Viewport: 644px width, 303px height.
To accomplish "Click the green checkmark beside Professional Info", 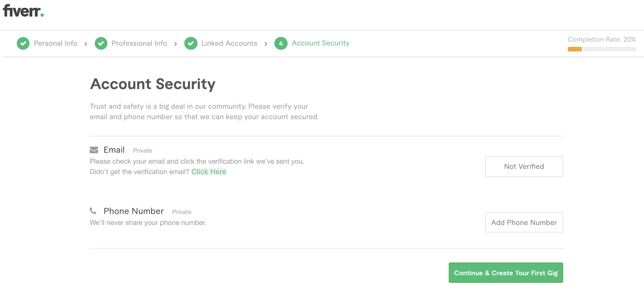I will 101,43.
